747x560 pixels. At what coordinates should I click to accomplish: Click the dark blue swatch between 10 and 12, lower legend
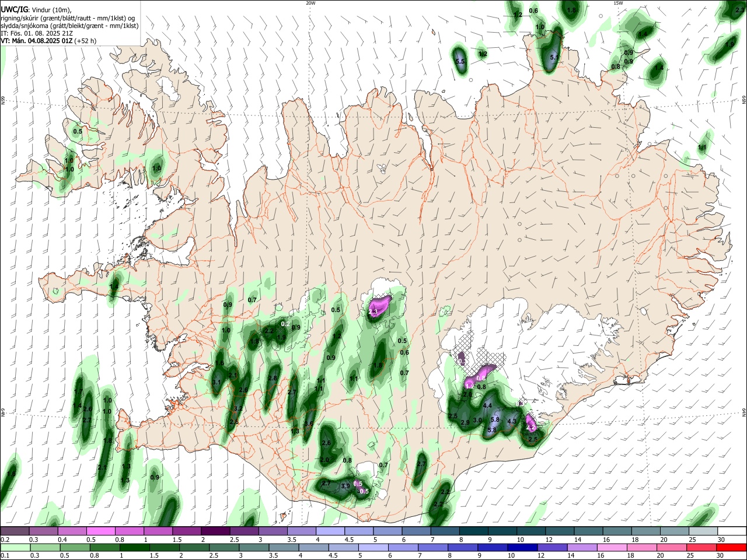(521, 547)
